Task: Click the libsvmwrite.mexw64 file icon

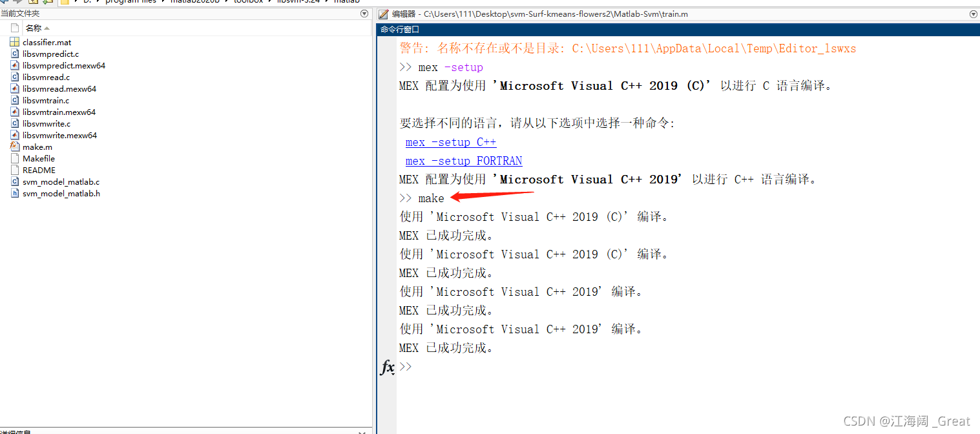Action: [x=15, y=135]
